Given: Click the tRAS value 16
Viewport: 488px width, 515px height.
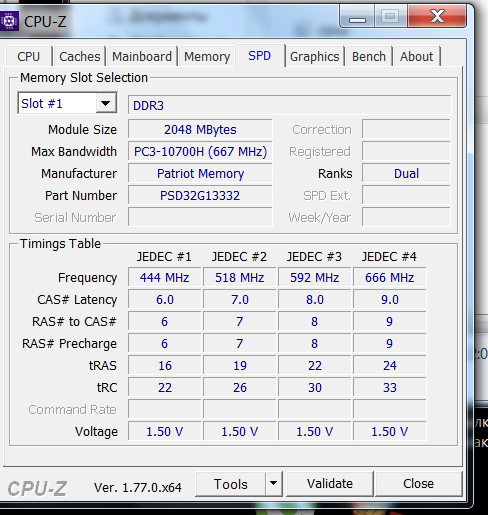Looking at the screenshot, I should (165, 365).
